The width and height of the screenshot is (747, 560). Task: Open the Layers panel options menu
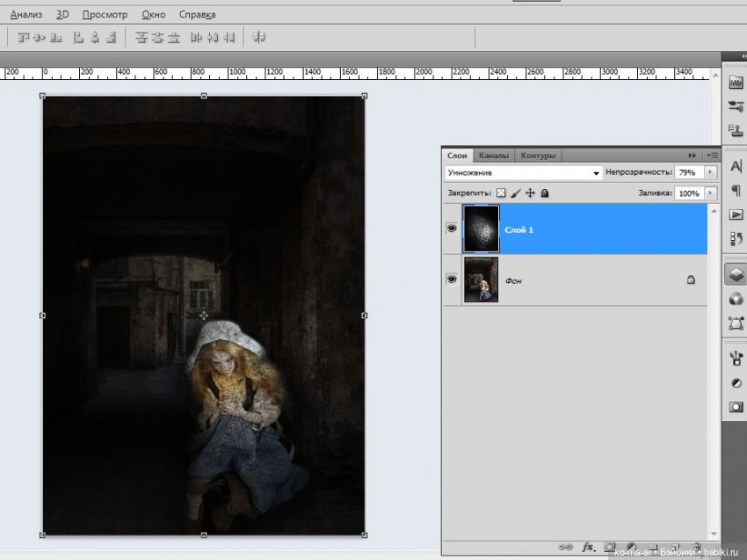tap(712, 156)
